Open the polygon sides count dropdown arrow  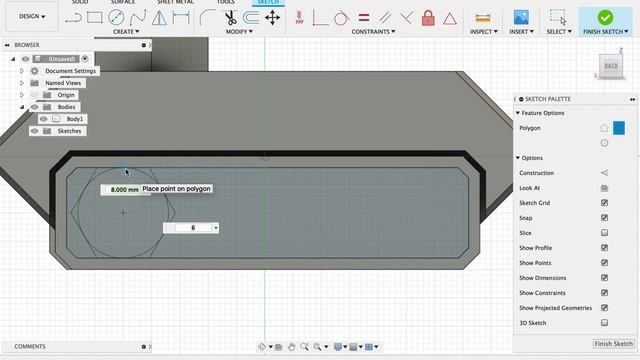click(216, 228)
